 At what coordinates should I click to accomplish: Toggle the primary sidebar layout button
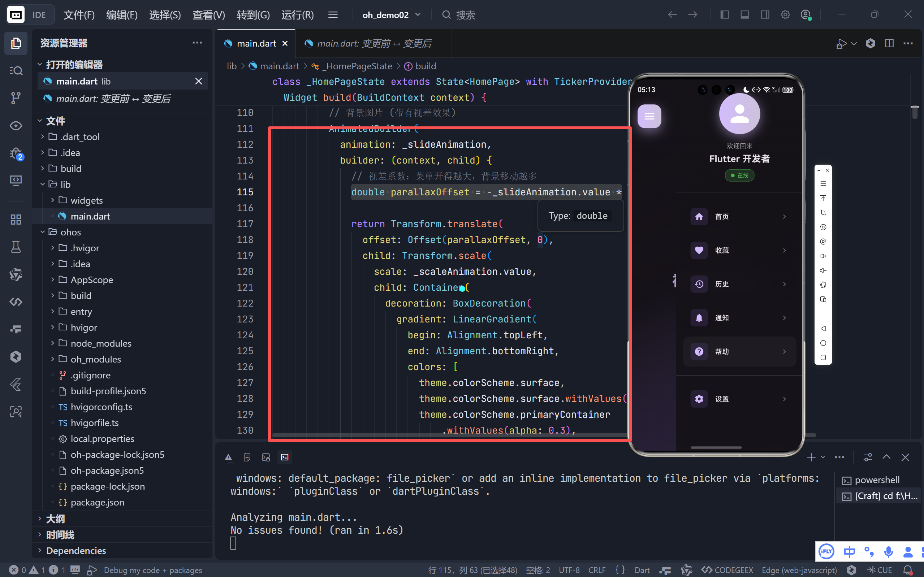tap(724, 15)
